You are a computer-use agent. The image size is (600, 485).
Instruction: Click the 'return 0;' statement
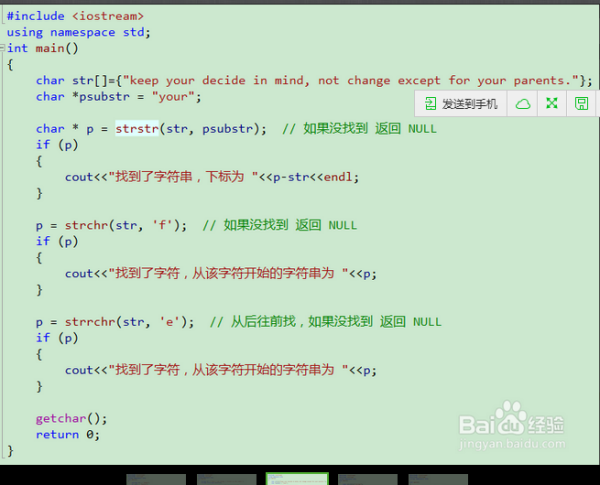[x=68, y=434]
